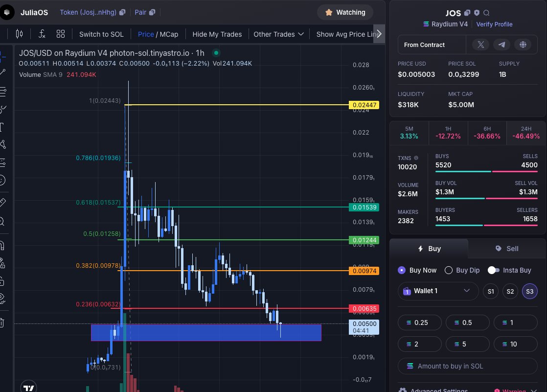Select the S2 settings preset

(x=510, y=291)
